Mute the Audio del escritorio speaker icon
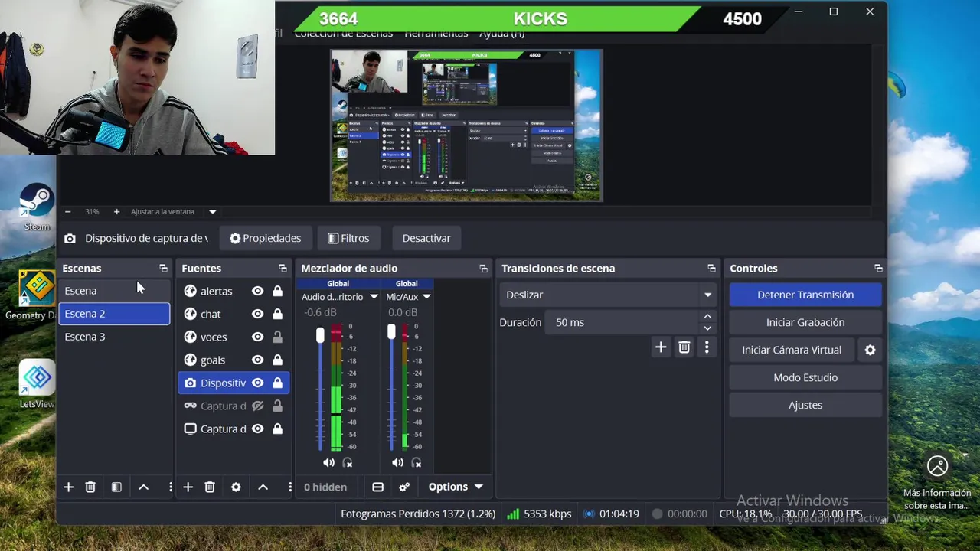This screenshot has width=980, height=551. [328, 462]
